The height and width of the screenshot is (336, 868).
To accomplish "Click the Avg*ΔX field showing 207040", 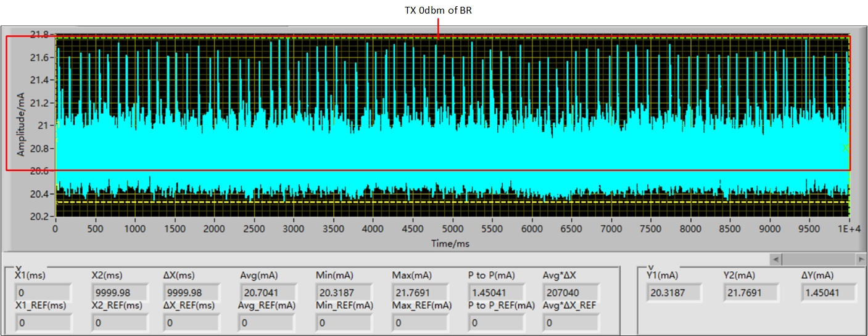I will (571, 292).
